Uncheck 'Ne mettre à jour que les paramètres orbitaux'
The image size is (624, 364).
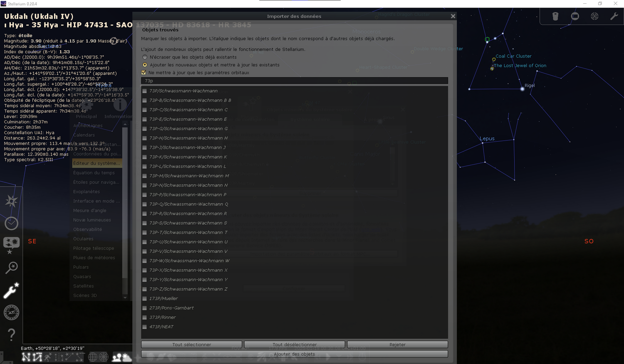click(x=144, y=73)
